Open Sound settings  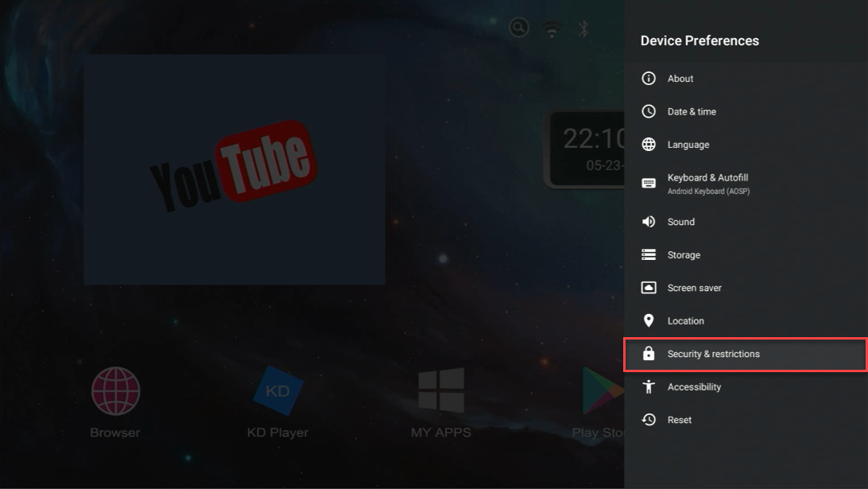click(746, 222)
